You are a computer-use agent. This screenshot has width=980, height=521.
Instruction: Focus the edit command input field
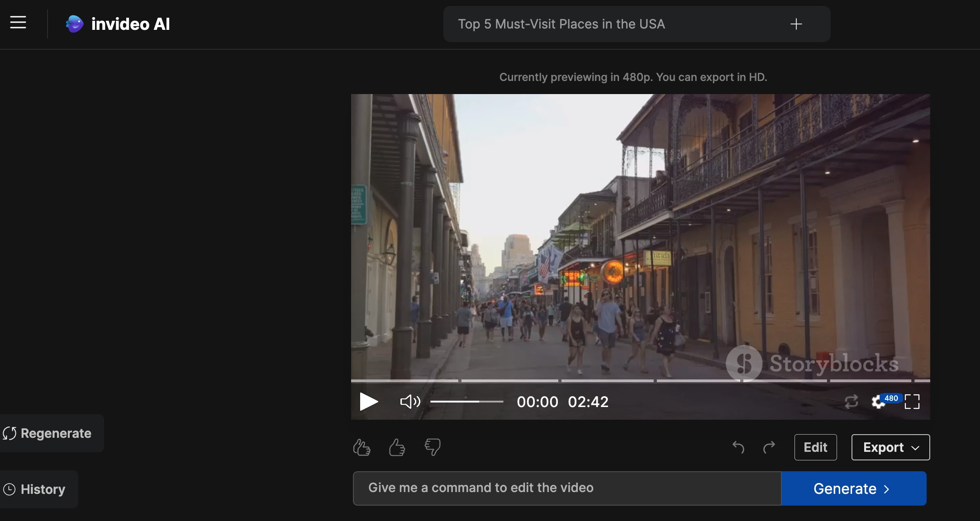567,488
